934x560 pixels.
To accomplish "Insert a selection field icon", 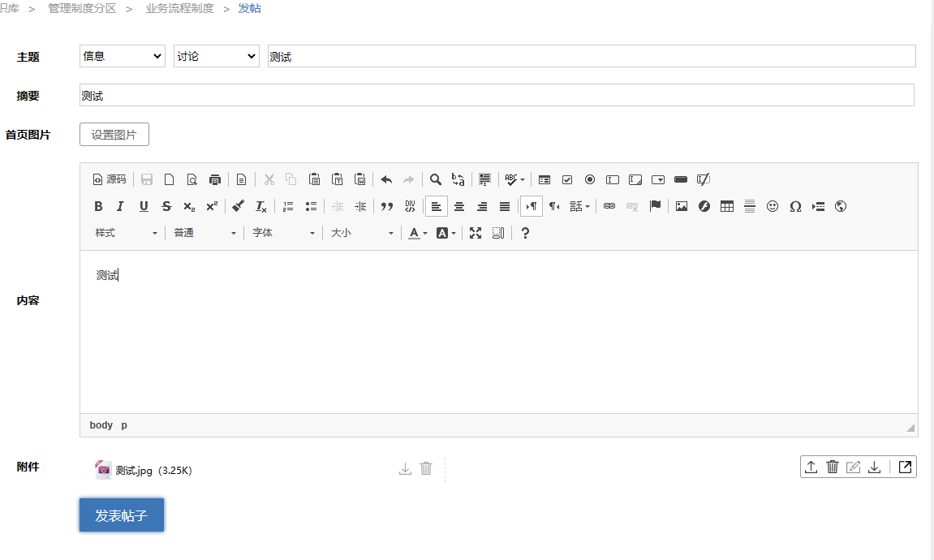I will pyautogui.click(x=658, y=179).
